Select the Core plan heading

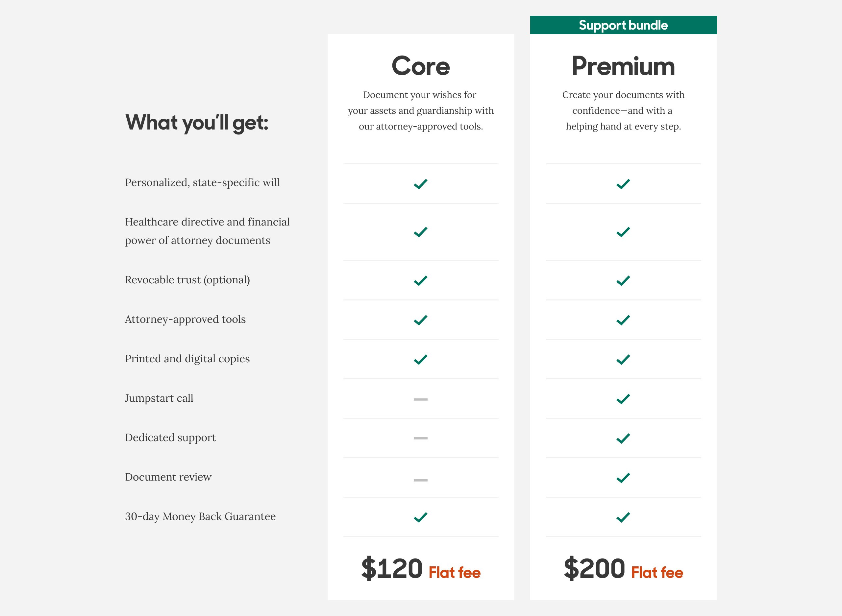[x=420, y=66]
